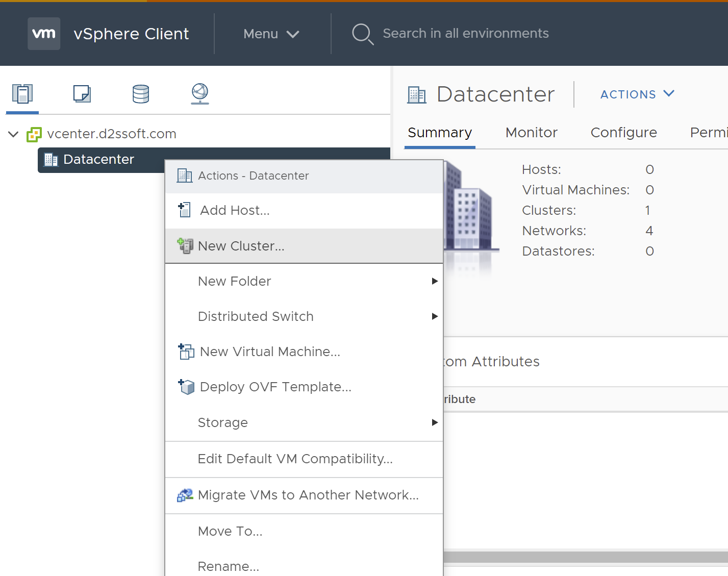728x576 pixels.
Task: Click the vCenter server icon in tree
Action: click(x=34, y=134)
